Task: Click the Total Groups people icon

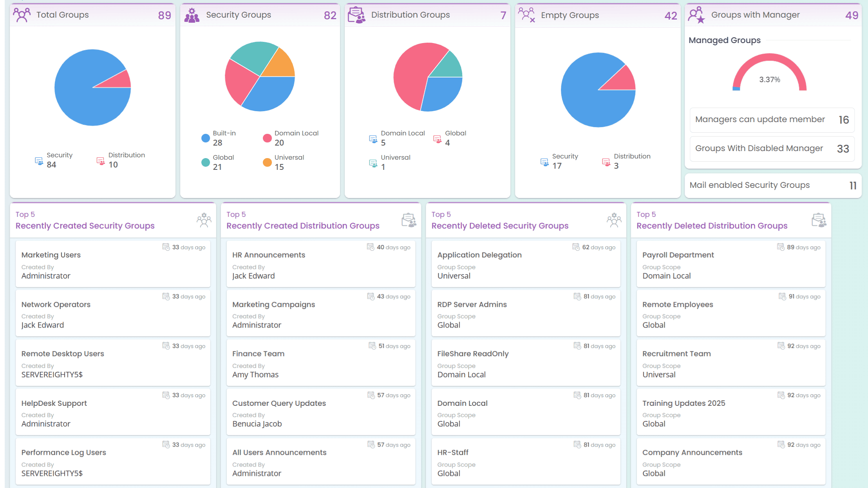Action: (22, 15)
